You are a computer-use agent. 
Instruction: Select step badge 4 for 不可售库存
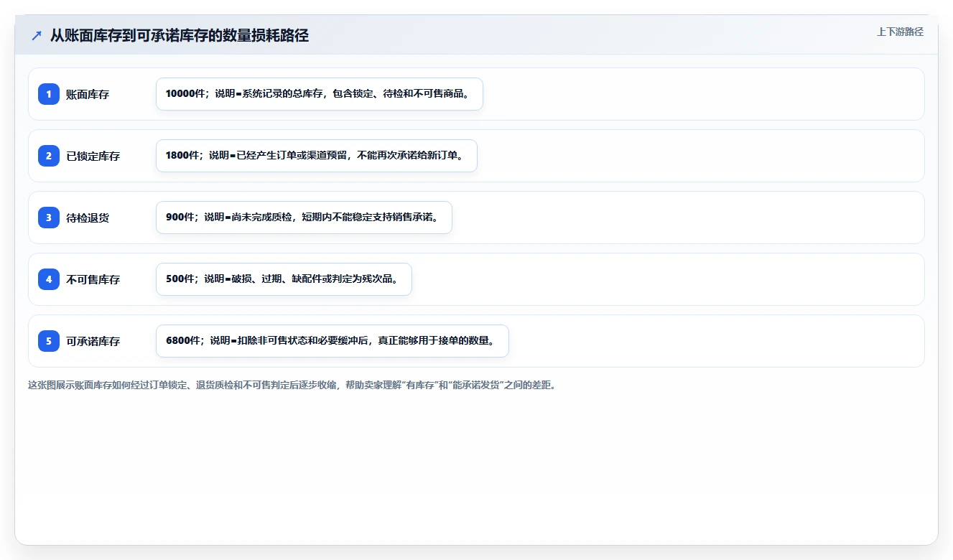point(49,279)
